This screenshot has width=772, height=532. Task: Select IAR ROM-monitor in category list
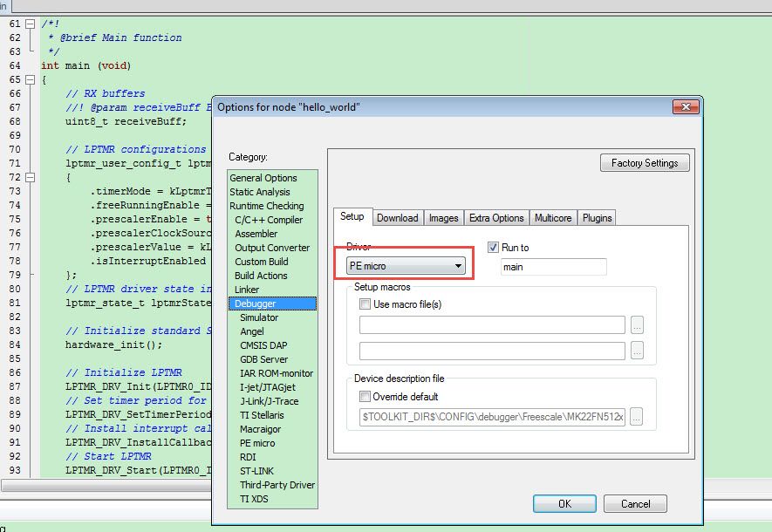(277, 373)
